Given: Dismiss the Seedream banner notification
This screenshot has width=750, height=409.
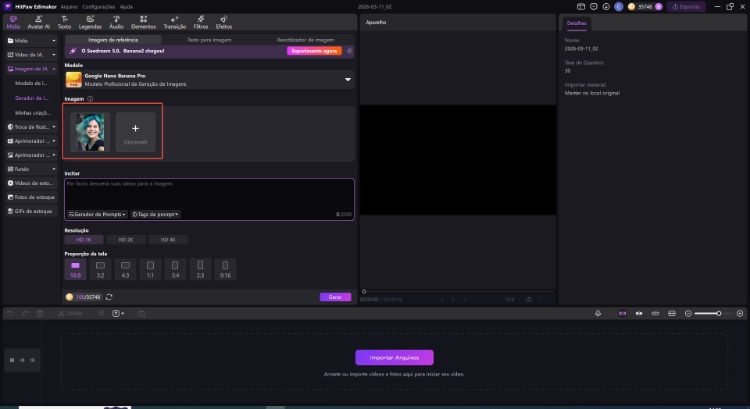Looking at the screenshot, I should [349, 50].
